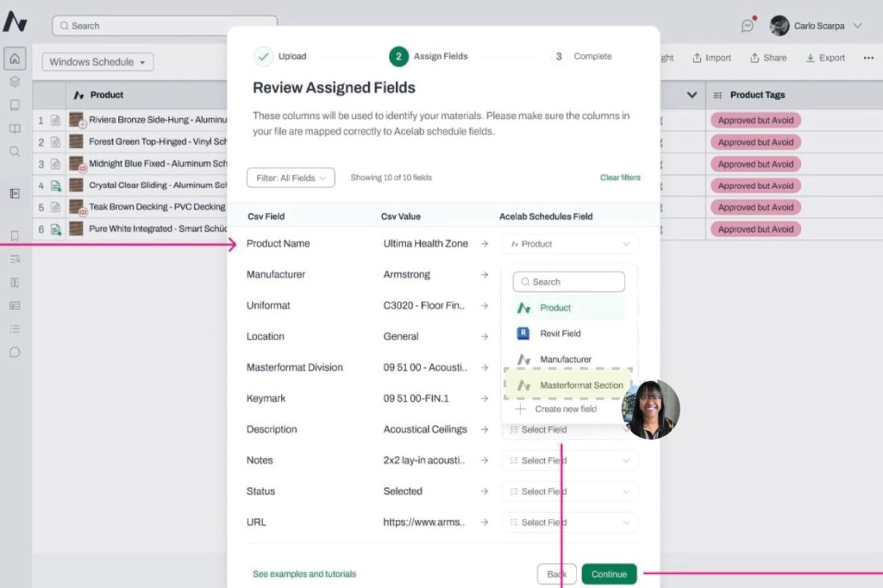The width and height of the screenshot is (883, 588).
Task: Click the Acelab logo in top-left corner
Action: (15, 22)
